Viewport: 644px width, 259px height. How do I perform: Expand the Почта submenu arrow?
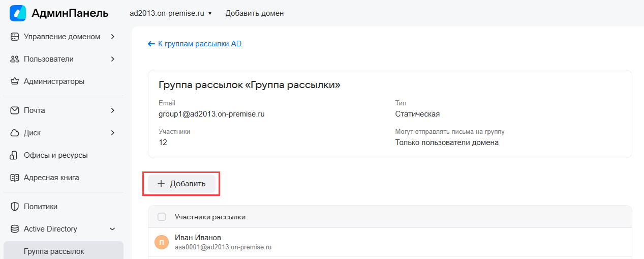(112, 110)
